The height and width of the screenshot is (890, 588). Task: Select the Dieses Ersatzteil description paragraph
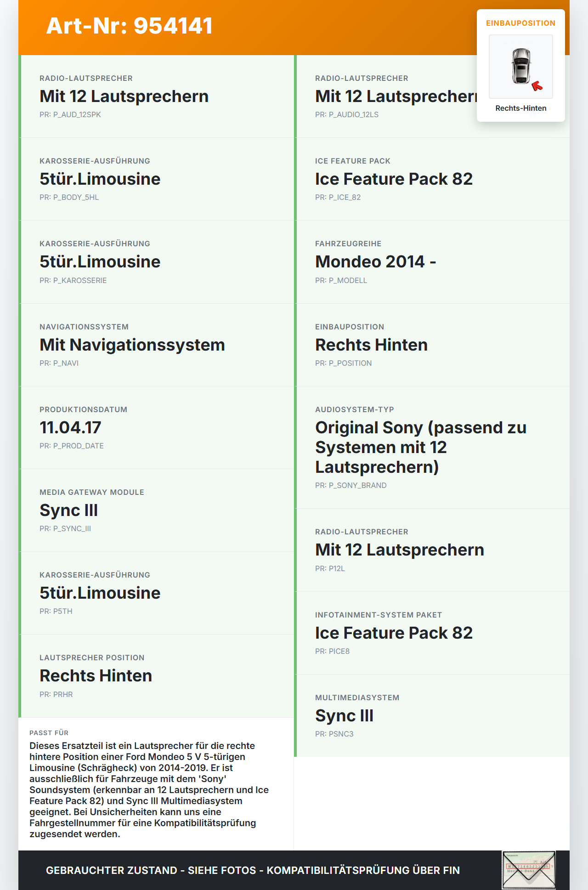point(149,790)
